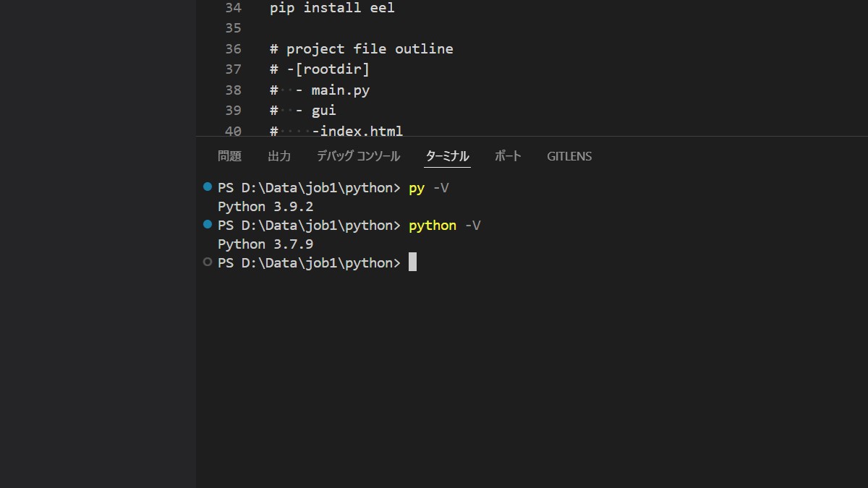Viewport: 868px width, 488px height.
Task: Open the GITLENS panel tab
Action: (x=569, y=156)
